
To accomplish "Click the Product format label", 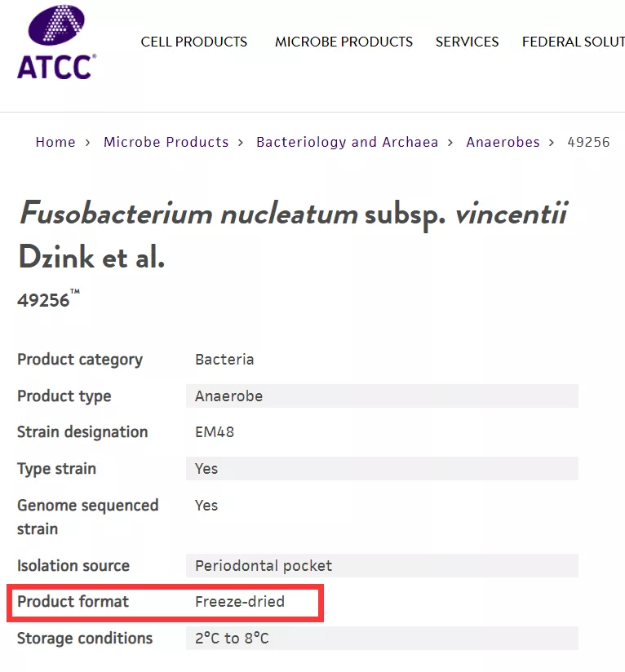I will pos(73,602).
